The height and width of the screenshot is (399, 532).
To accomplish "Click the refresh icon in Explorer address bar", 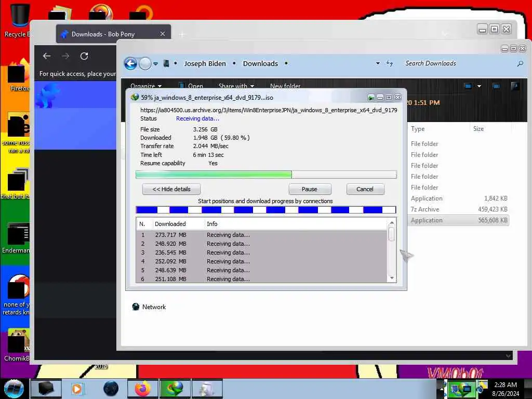I will [390, 63].
